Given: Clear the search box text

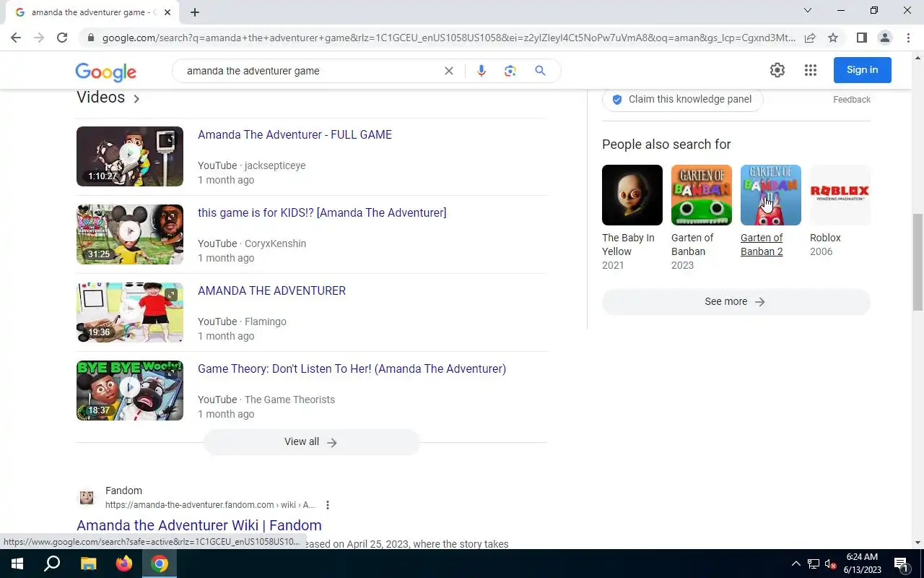Looking at the screenshot, I should pyautogui.click(x=448, y=71).
